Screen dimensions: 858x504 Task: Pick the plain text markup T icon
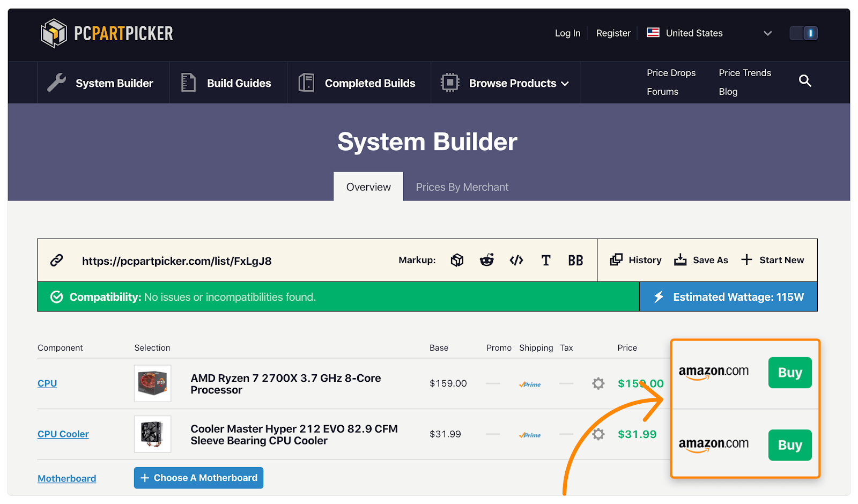pyautogui.click(x=546, y=261)
